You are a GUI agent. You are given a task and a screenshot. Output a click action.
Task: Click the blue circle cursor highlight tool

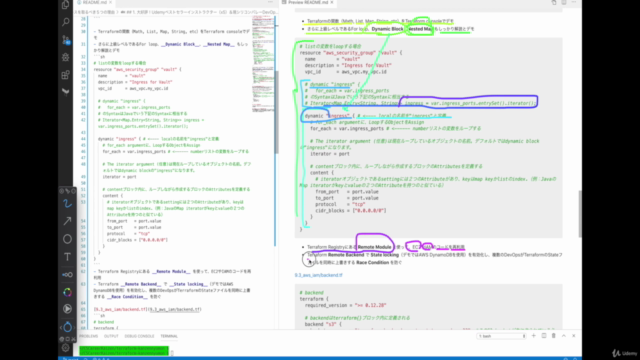tap(67, 327)
